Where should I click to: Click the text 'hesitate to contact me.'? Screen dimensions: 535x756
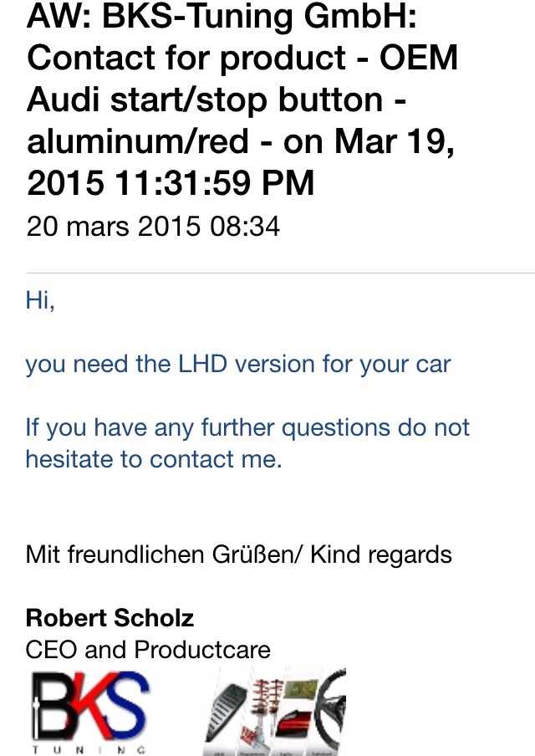coord(153,459)
